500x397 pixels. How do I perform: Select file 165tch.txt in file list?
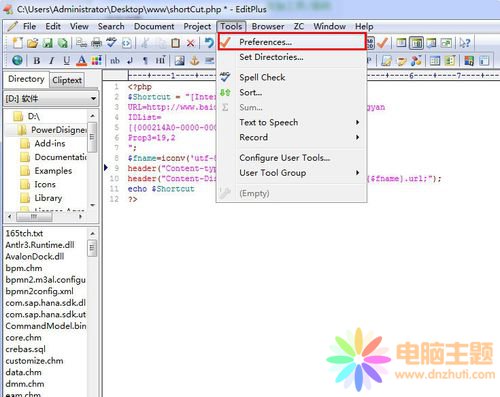(24, 233)
